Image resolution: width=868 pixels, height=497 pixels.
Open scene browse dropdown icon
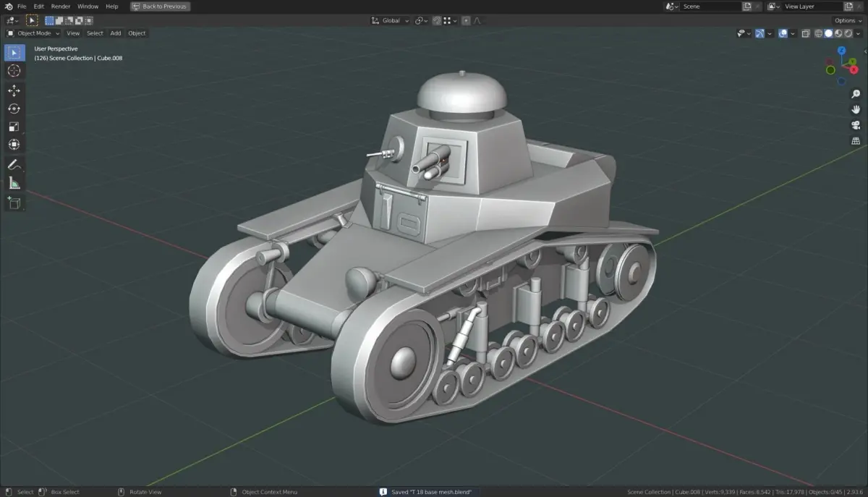[671, 7]
